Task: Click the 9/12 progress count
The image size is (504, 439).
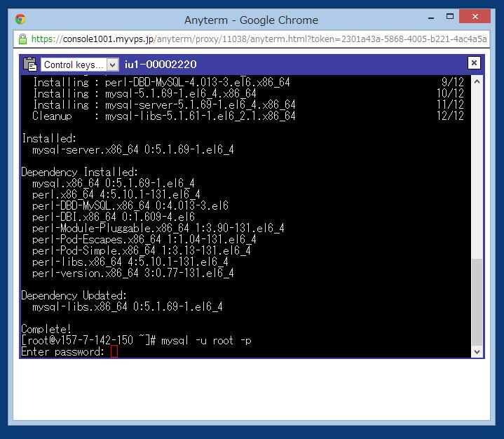Action: point(453,82)
